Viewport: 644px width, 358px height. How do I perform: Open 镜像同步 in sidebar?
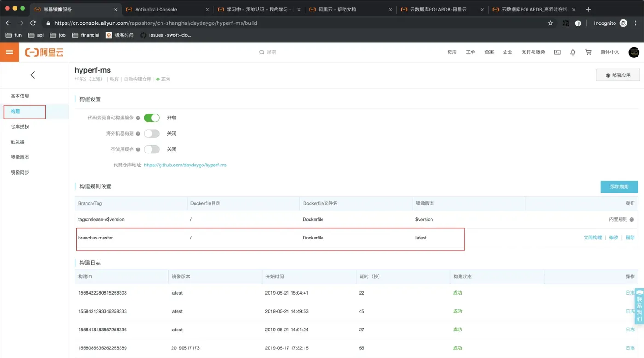coord(20,172)
